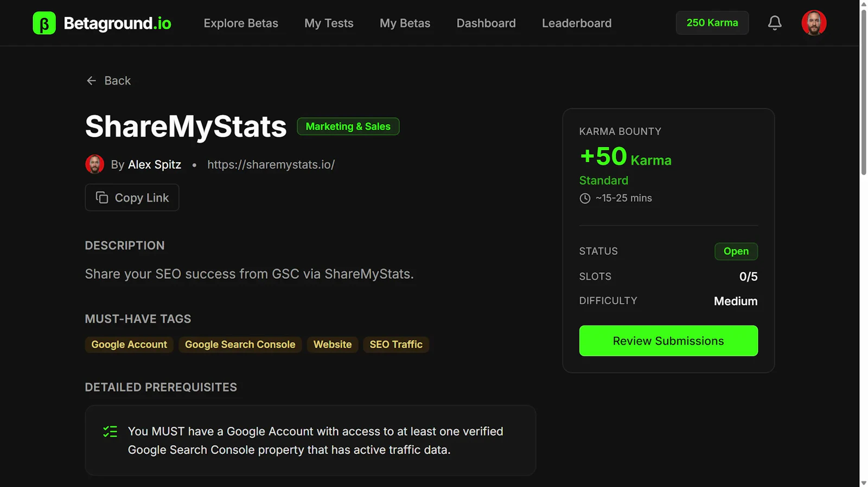The height and width of the screenshot is (487, 868).
Task: Click the Google Account tag
Action: [x=129, y=344]
